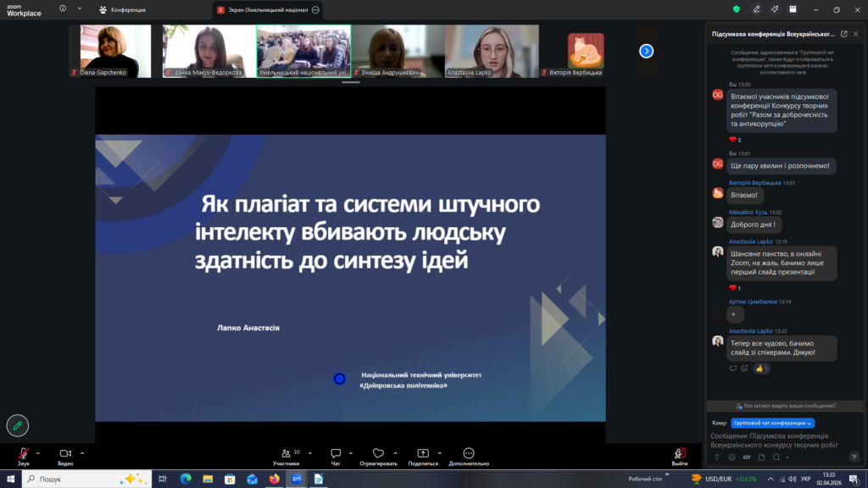Click the GIF icon in chat composer
This screenshot has height=488, width=868.
[x=747, y=457]
